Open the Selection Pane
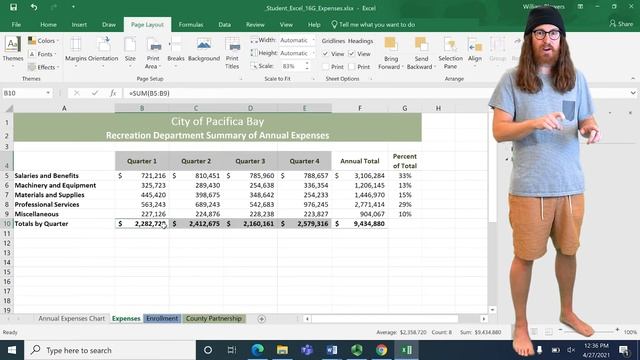The height and width of the screenshot is (360, 640). (450, 53)
